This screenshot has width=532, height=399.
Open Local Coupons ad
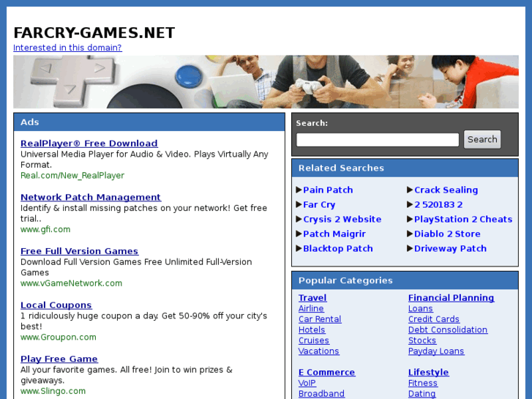(56, 305)
